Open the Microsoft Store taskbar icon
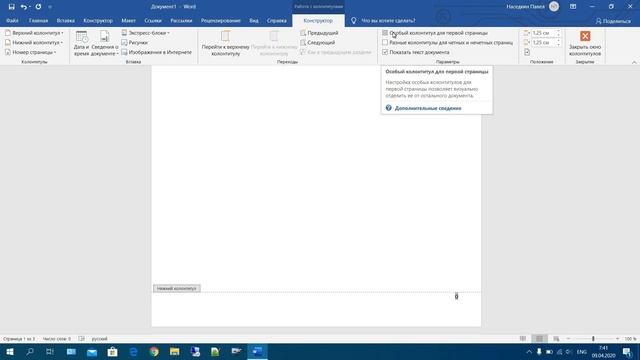Screen dimensions: 640x360 click(112, 351)
